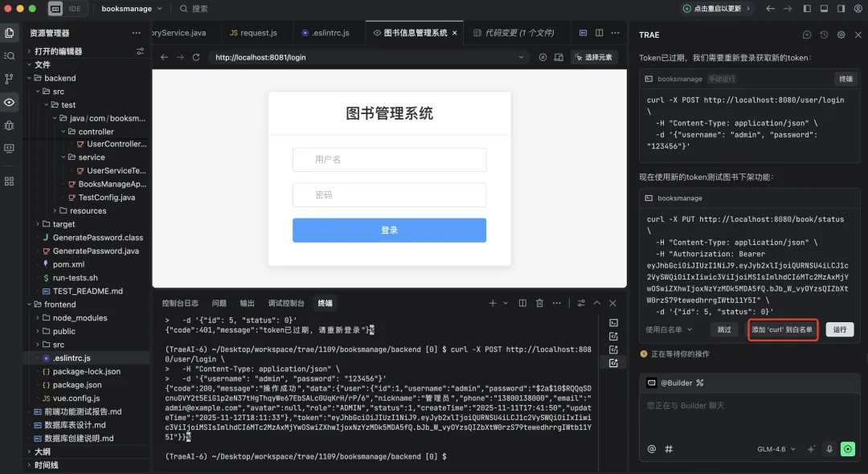Expand URL address bar dropdown

[x=521, y=57]
